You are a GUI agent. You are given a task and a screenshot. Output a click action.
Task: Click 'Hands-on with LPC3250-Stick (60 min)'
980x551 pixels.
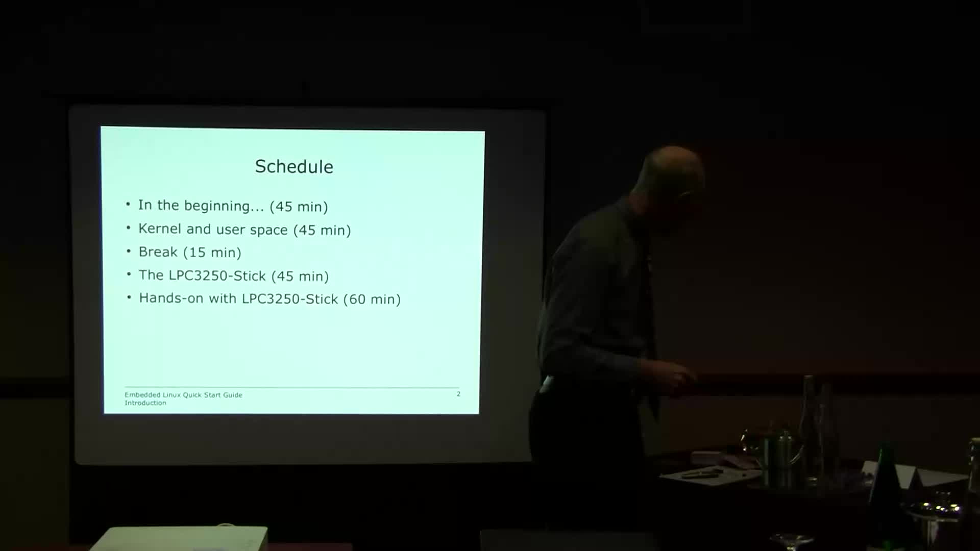coord(269,298)
